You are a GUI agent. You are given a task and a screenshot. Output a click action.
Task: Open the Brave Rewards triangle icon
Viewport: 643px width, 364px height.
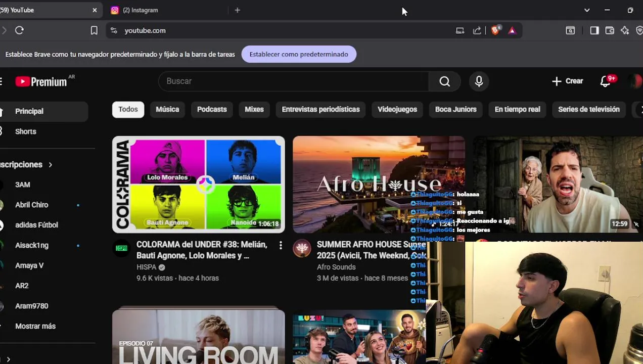(x=512, y=30)
